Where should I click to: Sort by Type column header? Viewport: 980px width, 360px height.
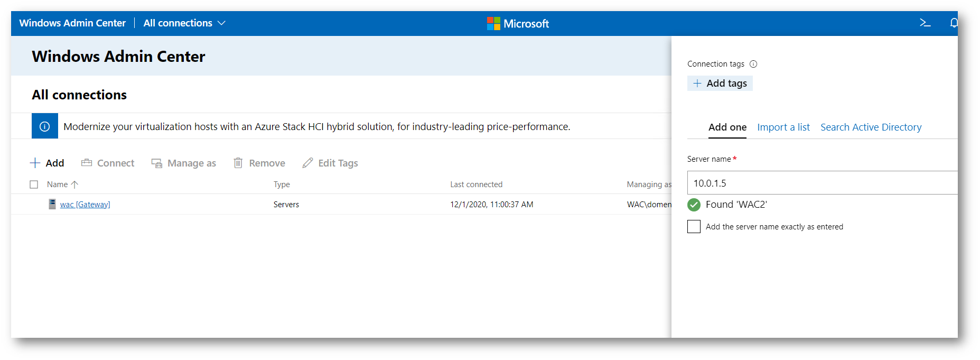(282, 184)
